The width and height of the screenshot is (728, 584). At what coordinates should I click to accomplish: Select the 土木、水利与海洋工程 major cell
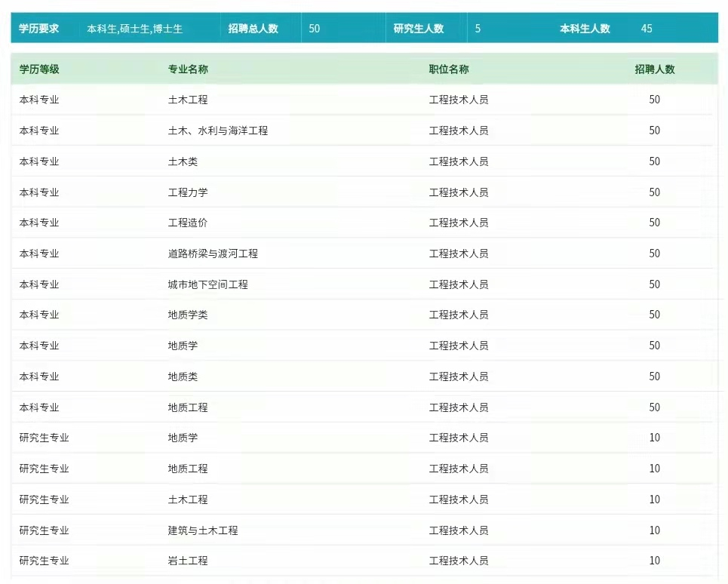(217, 131)
